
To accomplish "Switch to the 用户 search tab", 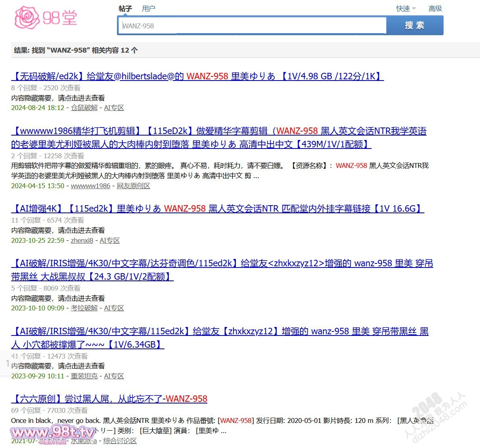I will coord(149,8).
